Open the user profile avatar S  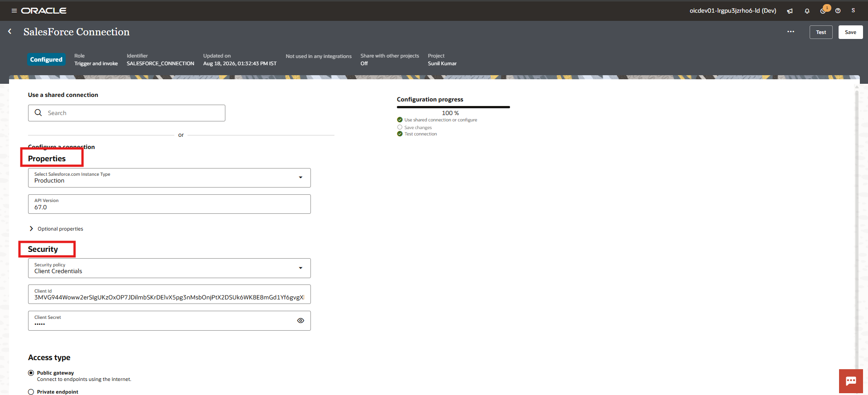tap(853, 10)
